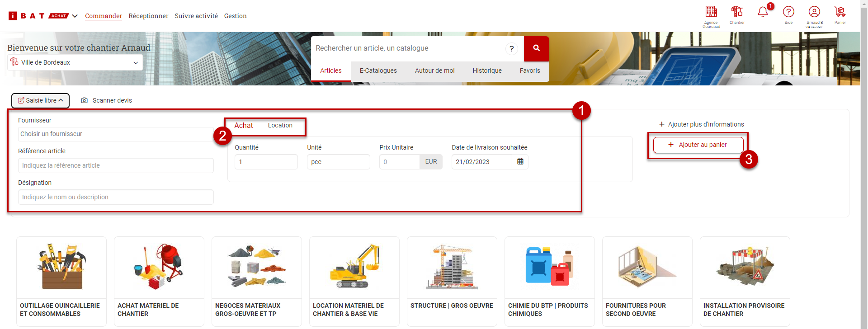Collapse the Saisie libre panel
The height and width of the screenshot is (329, 868).
tap(40, 100)
